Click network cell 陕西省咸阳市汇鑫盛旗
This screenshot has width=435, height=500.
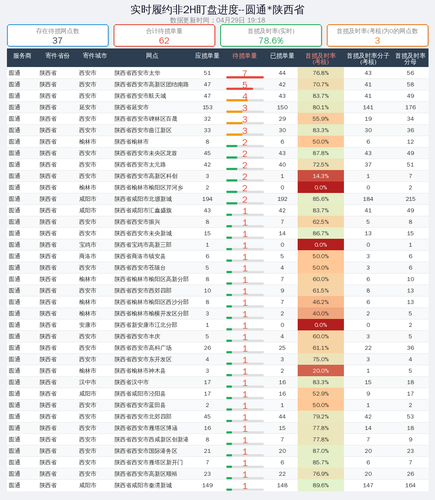pos(143,210)
